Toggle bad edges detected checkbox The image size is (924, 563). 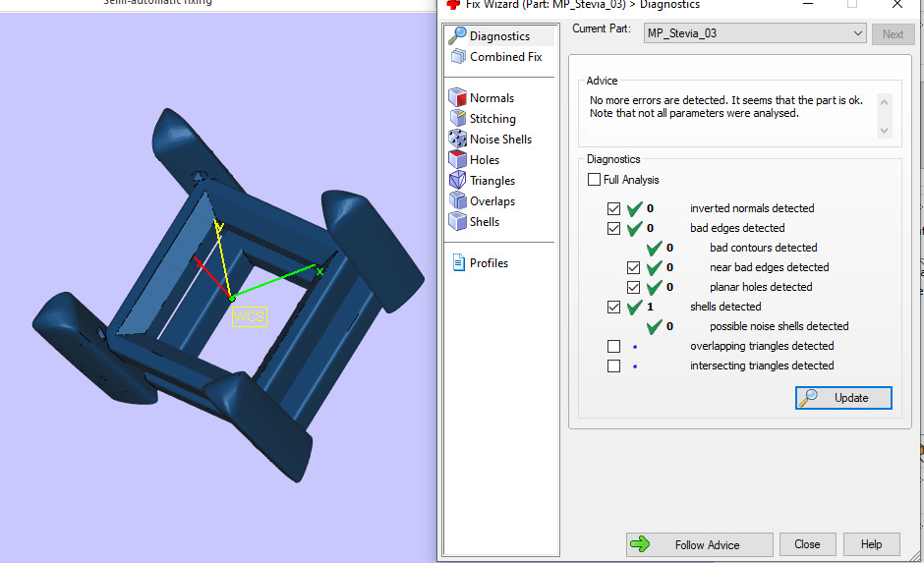pos(613,229)
